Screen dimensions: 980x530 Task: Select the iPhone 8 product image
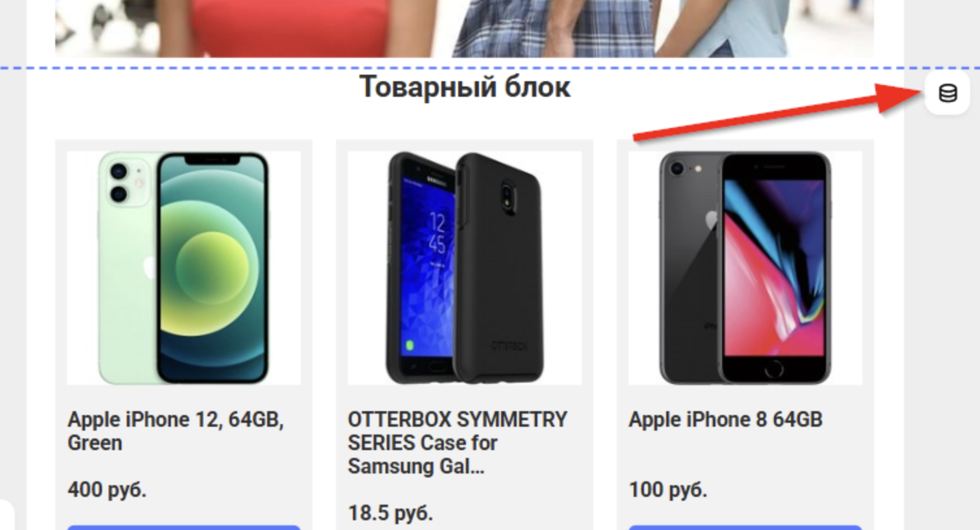point(745,268)
